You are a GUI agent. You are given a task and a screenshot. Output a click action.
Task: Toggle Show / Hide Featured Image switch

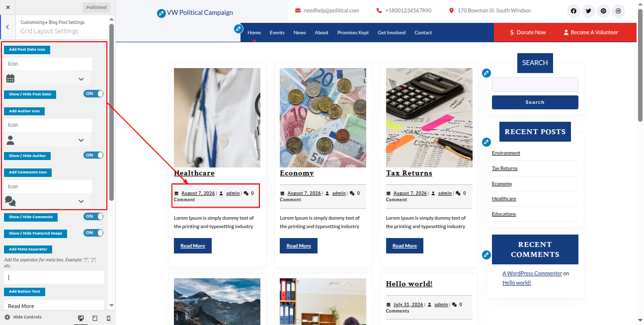[93, 233]
